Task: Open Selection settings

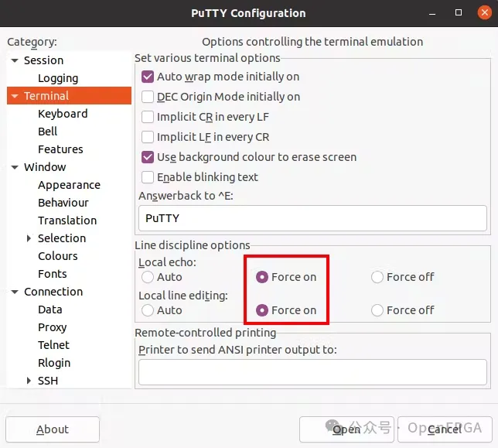Action: click(x=62, y=238)
